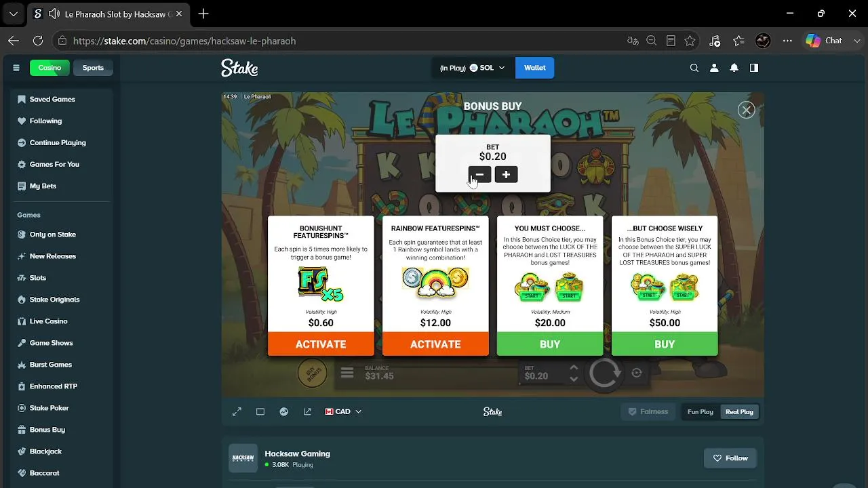Enter fullscreen game mode
The image size is (868, 488).
point(237,411)
